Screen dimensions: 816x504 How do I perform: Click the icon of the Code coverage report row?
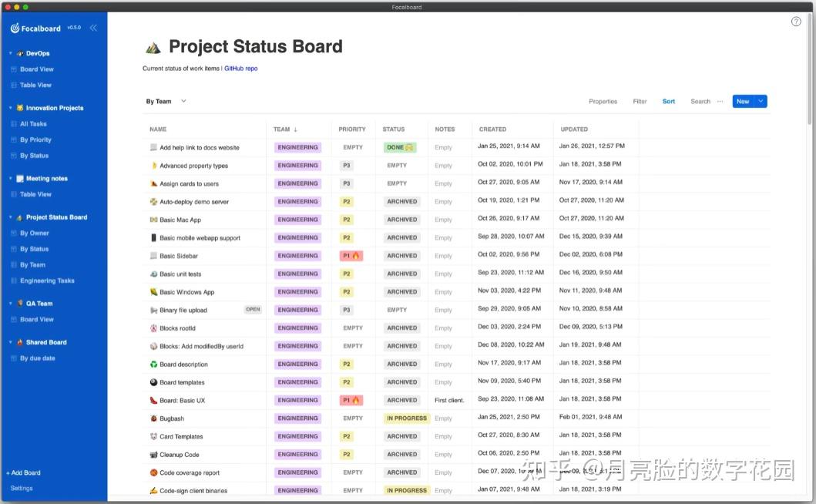click(x=153, y=472)
